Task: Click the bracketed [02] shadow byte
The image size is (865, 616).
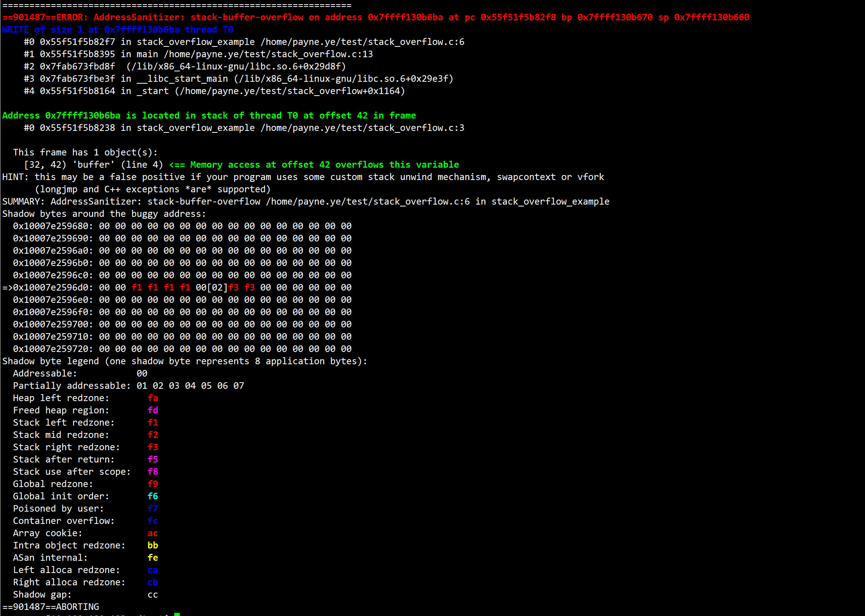Action: (217, 287)
